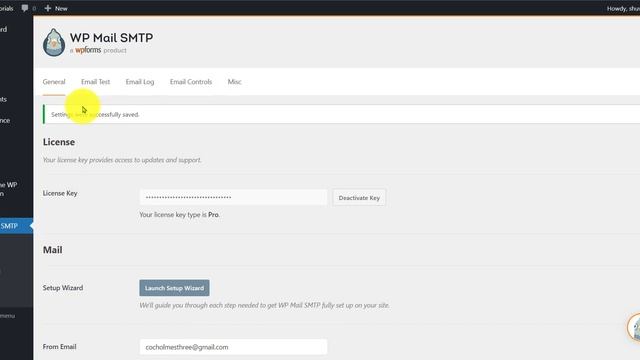The image size is (640, 360).
Task: Switch to the Email Log tab
Action: pyautogui.click(x=140, y=82)
